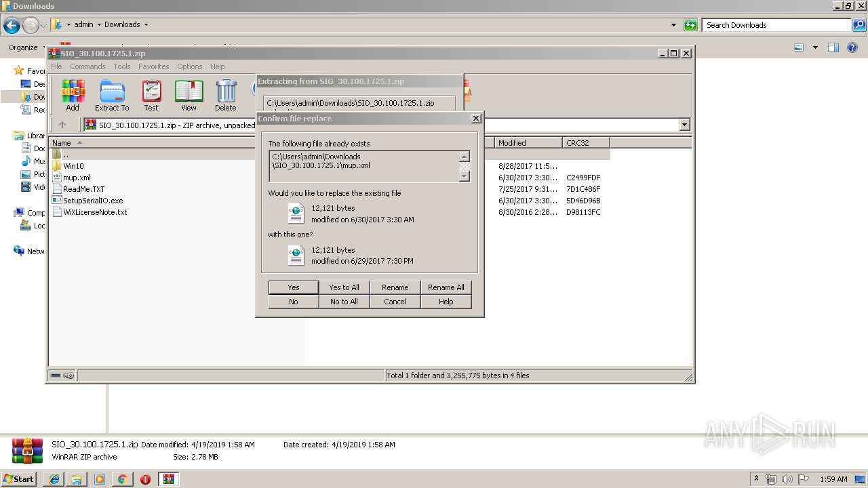
Task: Open the Commands menu in WinRAR
Action: click(x=87, y=66)
